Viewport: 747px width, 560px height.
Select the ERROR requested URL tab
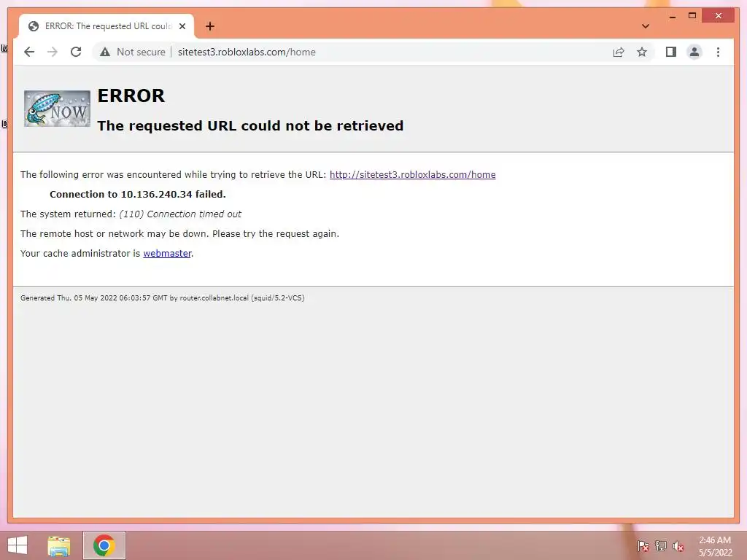tap(107, 26)
